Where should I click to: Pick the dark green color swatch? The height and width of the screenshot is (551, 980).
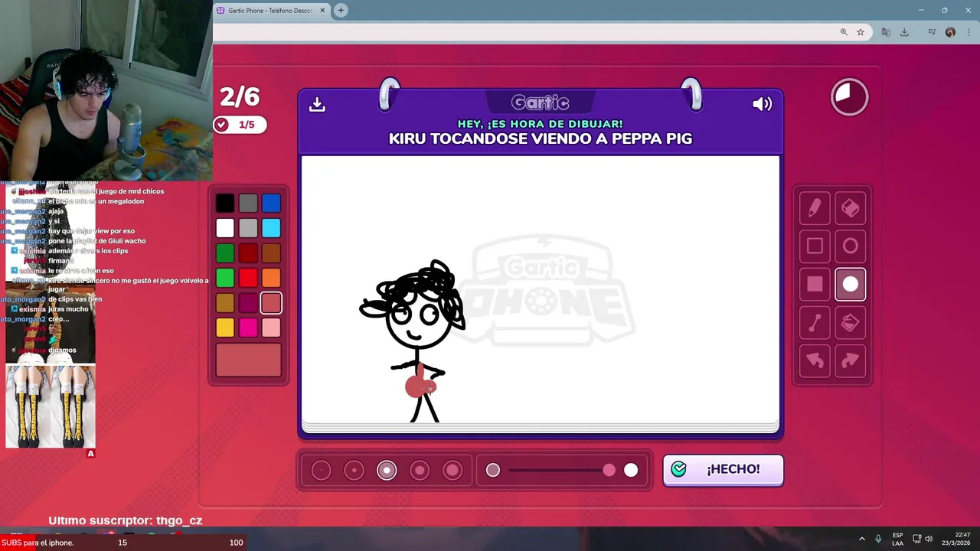[x=225, y=253]
